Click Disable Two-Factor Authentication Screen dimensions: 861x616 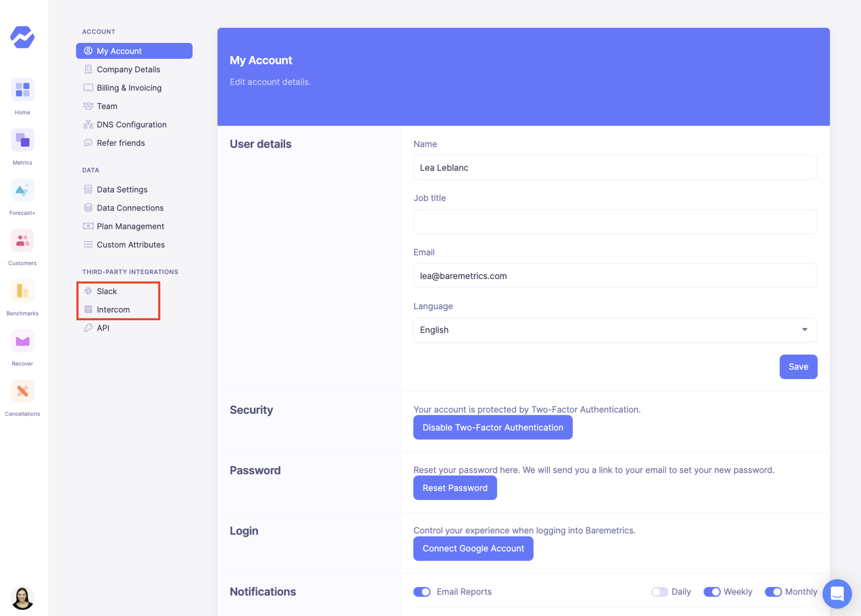point(493,427)
